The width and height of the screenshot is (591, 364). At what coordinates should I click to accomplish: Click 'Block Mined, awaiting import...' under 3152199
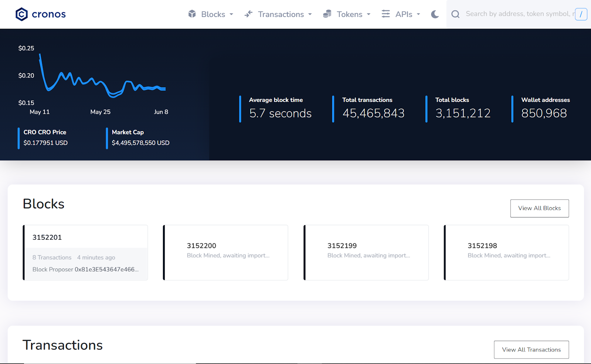pyautogui.click(x=369, y=255)
